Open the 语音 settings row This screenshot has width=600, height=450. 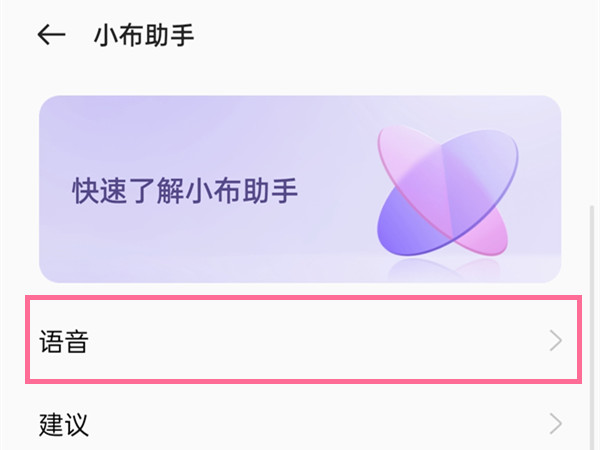[x=300, y=342]
